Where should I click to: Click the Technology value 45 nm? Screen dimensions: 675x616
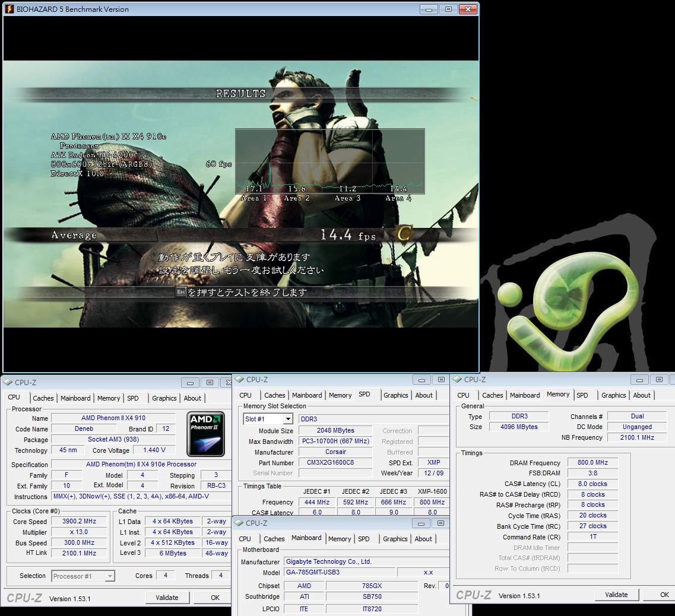coord(68,450)
